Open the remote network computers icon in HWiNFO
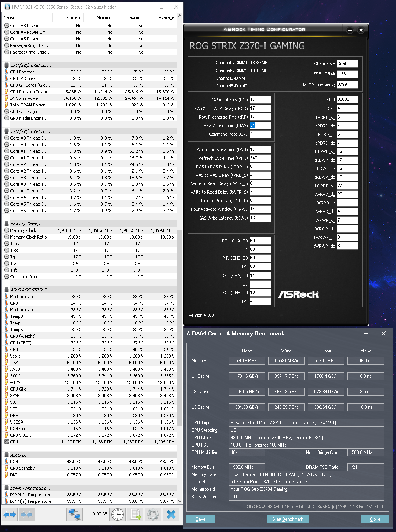This screenshot has width=396, height=532. click(x=75, y=515)
